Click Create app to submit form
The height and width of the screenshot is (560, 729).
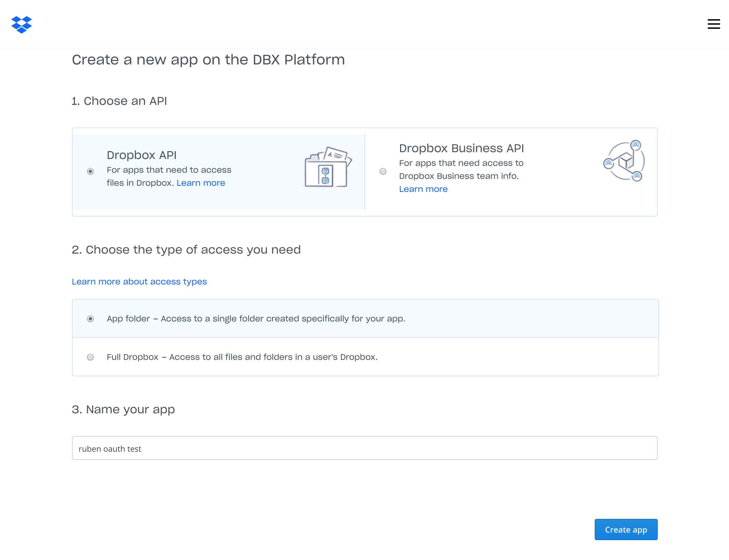(x=626, y=529)
